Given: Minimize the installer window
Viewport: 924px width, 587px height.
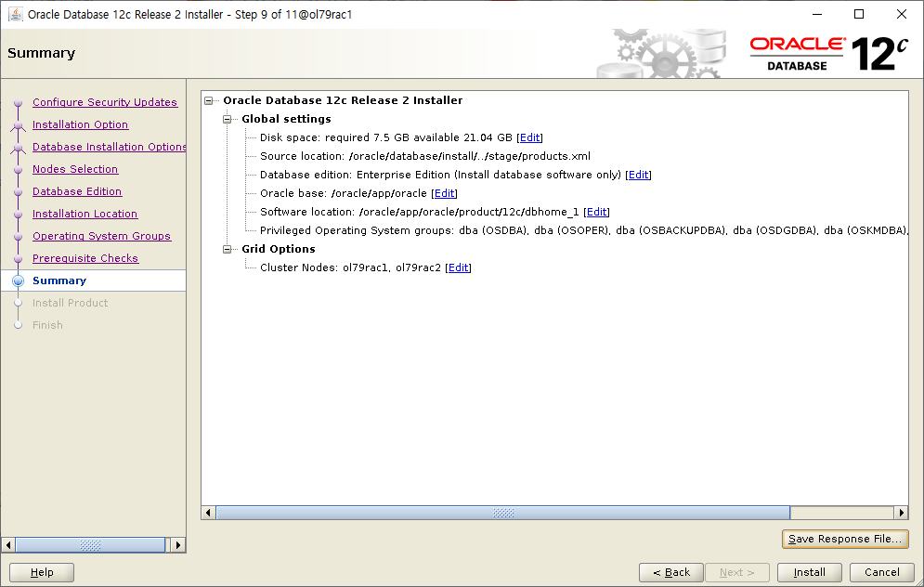Looking at the screenshot, I should tap(817, 14).
